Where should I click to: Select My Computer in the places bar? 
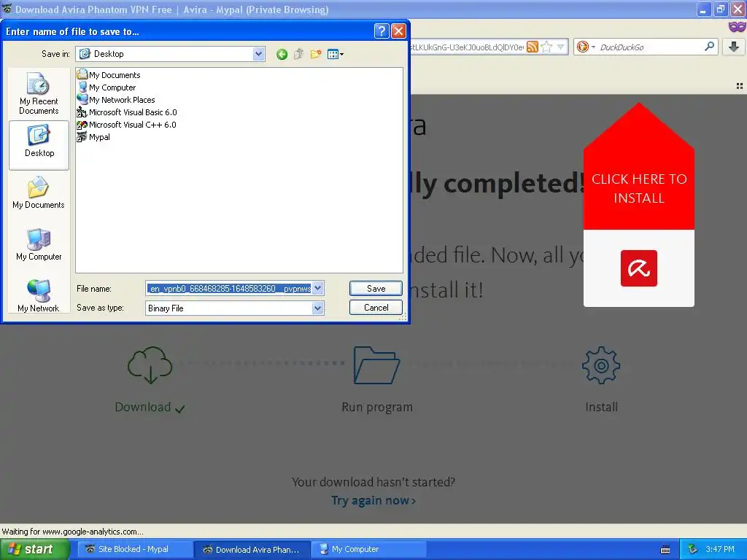[x=39, y=245]
